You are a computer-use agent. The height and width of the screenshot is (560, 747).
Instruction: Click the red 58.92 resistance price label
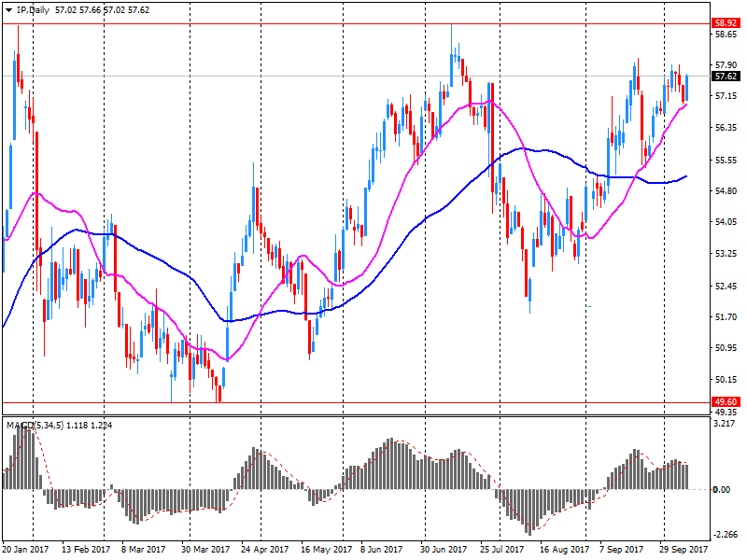[726, 22]
